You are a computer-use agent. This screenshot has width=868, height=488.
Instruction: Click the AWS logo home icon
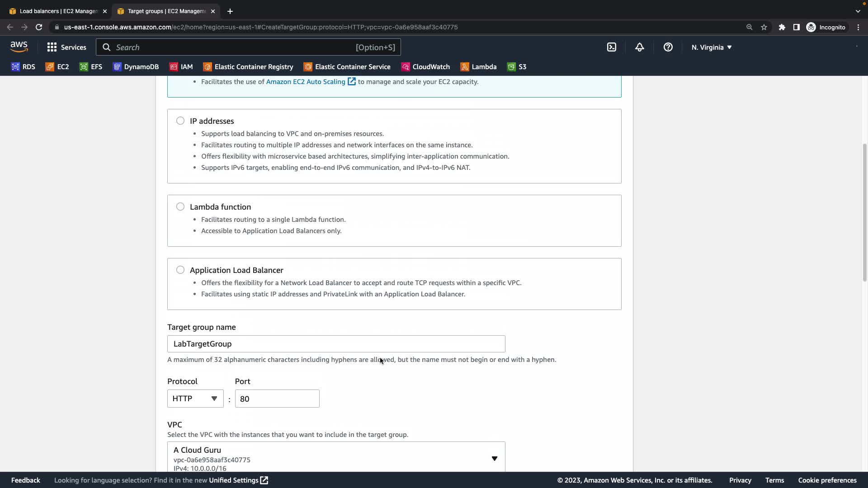pyautogui.click(x=19, y=47)
